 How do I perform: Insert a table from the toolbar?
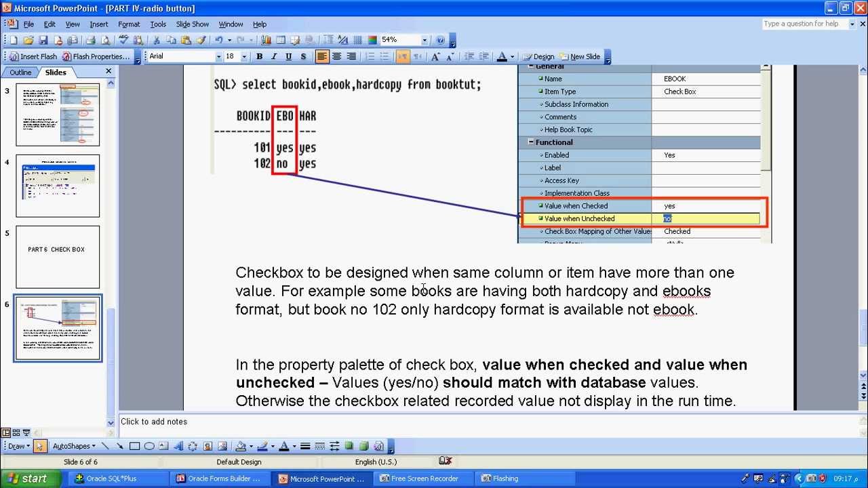click(x=281, y=40)
